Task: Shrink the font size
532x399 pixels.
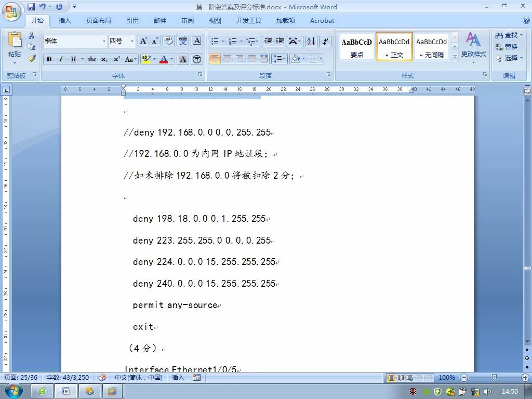Action: point(155,41)
